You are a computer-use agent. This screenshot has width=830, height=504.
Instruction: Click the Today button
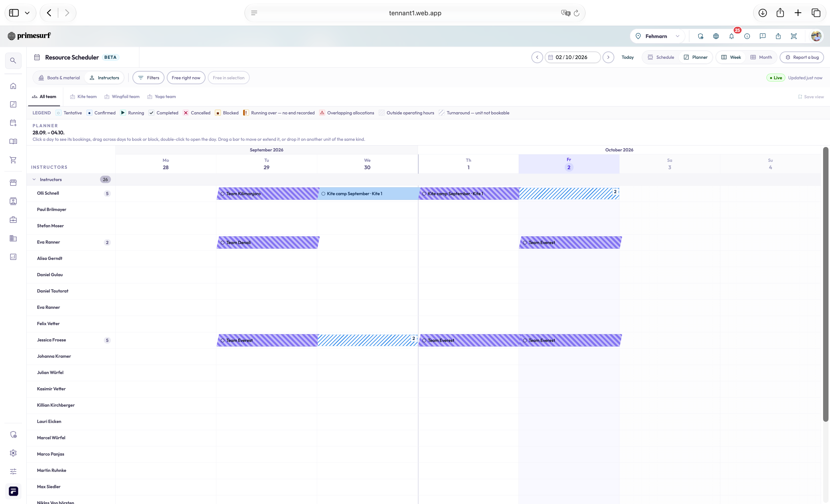tap(627, 57)
